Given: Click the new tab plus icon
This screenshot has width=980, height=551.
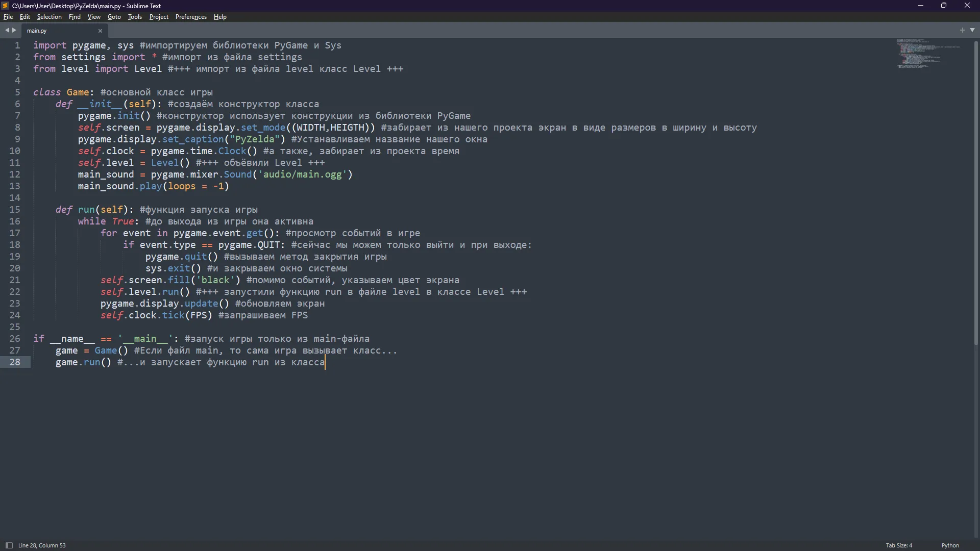Looking at the screenshot, I should [x=962, y=30].
